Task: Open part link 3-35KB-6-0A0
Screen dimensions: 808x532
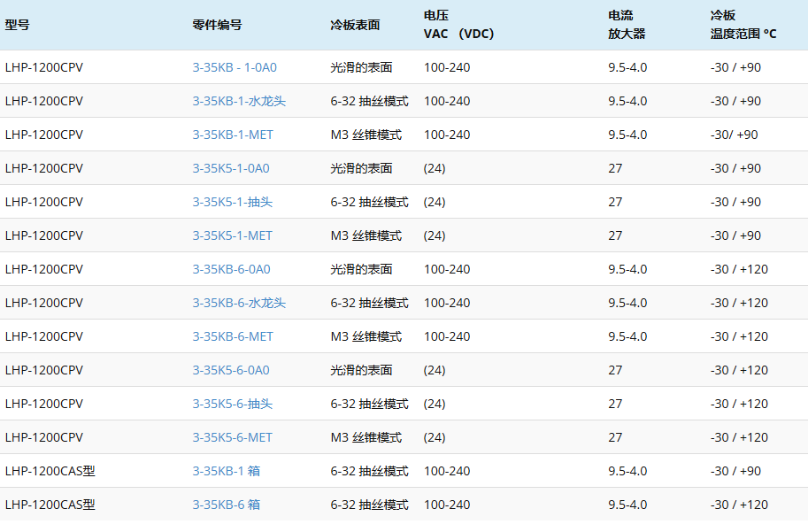Action: 231,269
